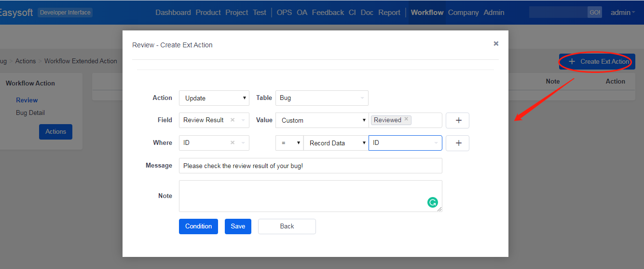Open the Record Data dropdown
Image resolution: width=644 pixels, height=269 pixels.
point(336,143)
